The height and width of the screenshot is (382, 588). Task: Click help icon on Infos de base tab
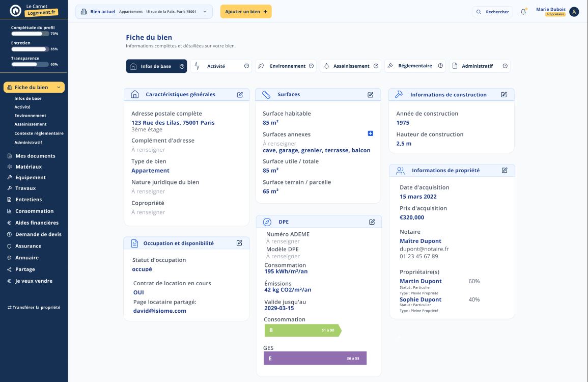[182, 66]
